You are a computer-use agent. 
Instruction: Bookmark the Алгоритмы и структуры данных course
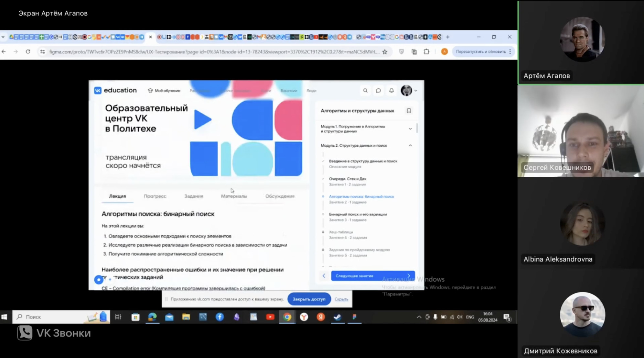click(409, 111)
